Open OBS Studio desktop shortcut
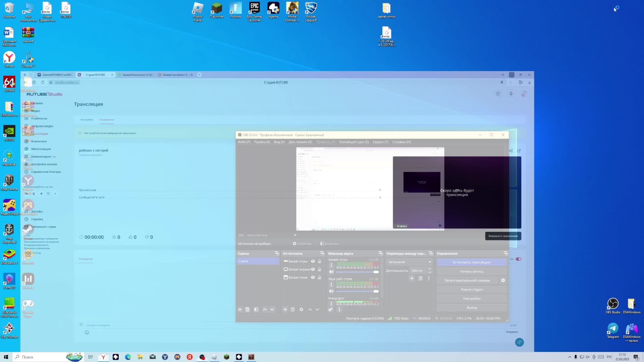 [612, 304]
